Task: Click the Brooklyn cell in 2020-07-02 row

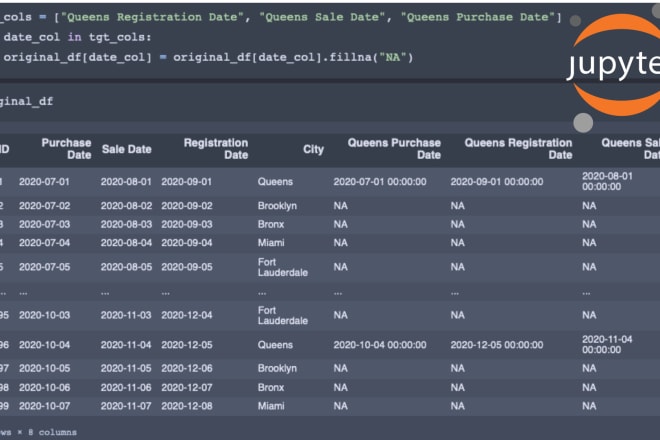Action: tap(277, 206)
